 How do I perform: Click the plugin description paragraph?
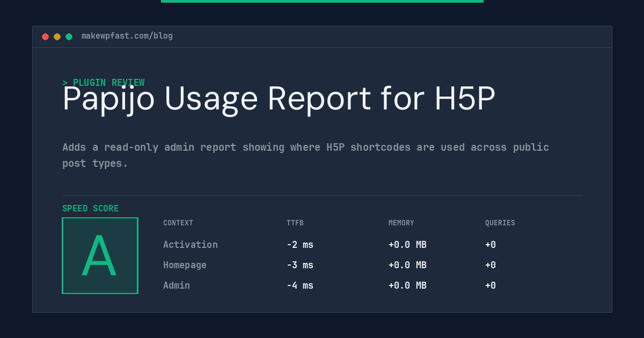305,155
